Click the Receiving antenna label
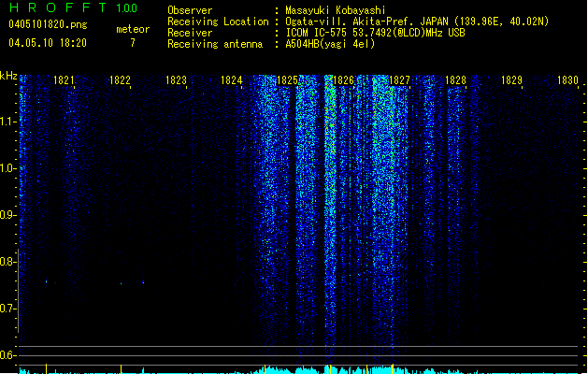The height and width of the screenshot is (374, 588). 215,44
